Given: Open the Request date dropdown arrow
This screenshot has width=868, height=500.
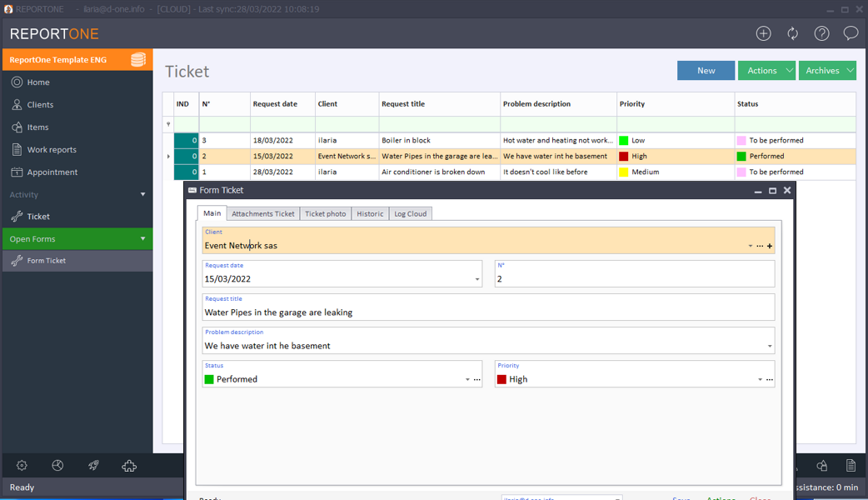Looking at the screenshot, I should pos(477,279).
